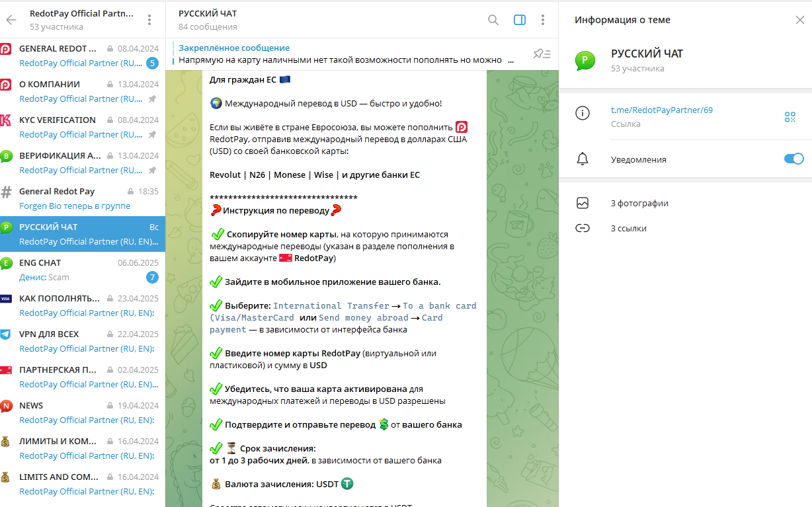Screen dimensions: 812x507
Task: Click the RedotPay Official Partn... group title
Action: click(x=81, y=13)
